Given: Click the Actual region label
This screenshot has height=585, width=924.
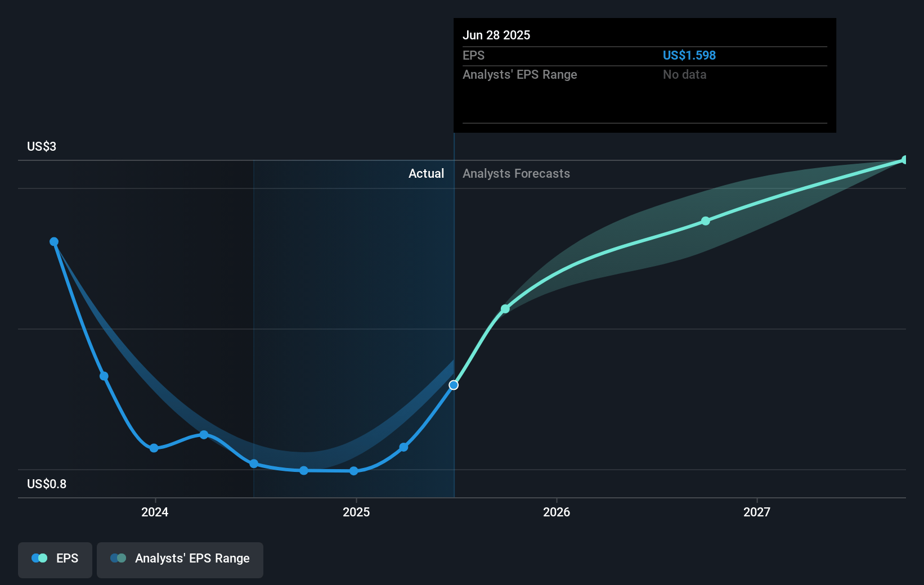Looking at the screenshot, I should (x=426, y=173).
